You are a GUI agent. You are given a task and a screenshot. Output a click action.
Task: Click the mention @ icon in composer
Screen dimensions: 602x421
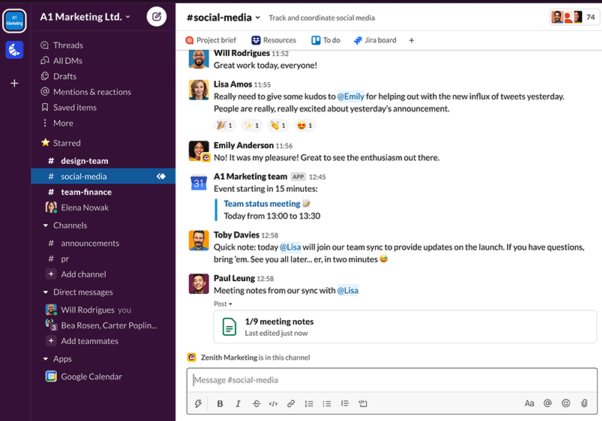tap(547, 404)
